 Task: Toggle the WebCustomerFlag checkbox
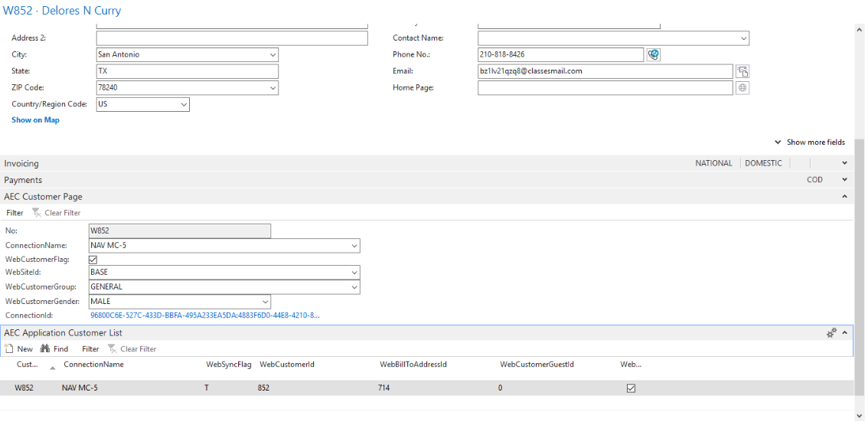(93, 260)
